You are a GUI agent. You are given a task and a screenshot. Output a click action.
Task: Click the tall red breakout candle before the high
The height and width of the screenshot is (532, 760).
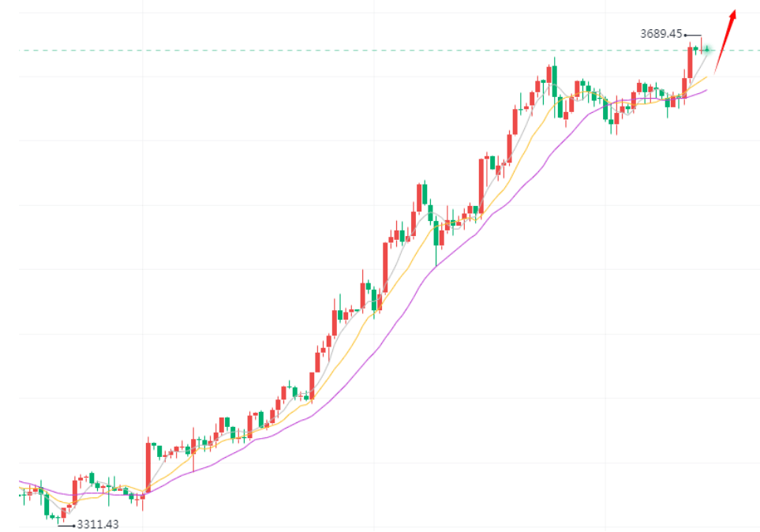tap(691, 61)
